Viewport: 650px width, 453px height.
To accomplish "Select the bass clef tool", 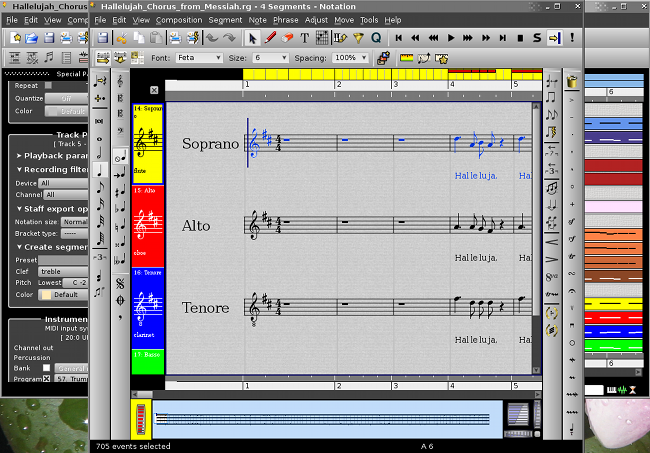I will point(120,132).
